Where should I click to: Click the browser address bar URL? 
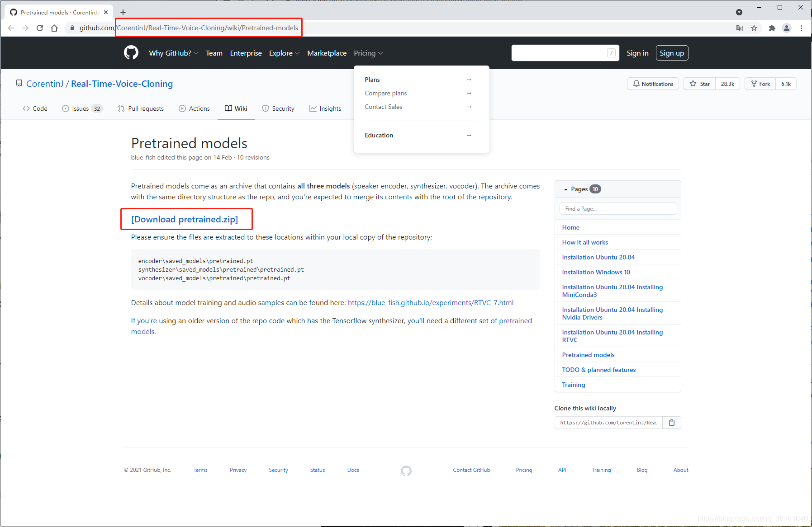pyautogui.click(x=189, y=28)
